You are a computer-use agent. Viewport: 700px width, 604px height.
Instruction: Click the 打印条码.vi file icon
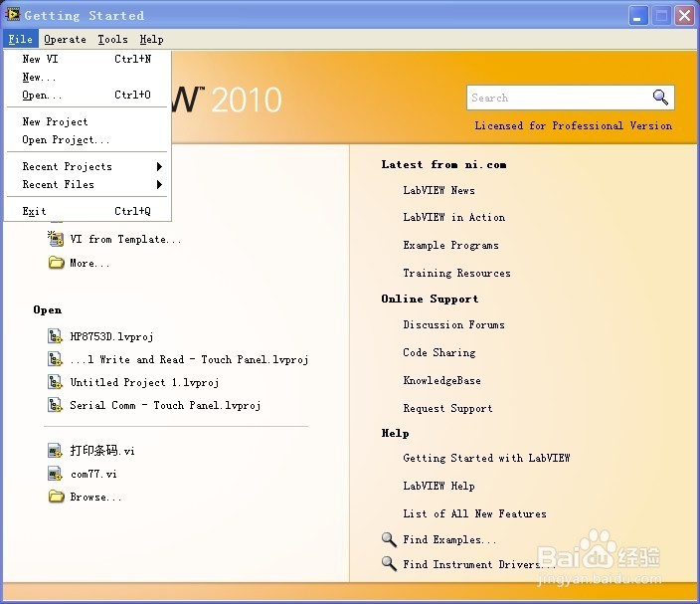(x=55, y=451)
